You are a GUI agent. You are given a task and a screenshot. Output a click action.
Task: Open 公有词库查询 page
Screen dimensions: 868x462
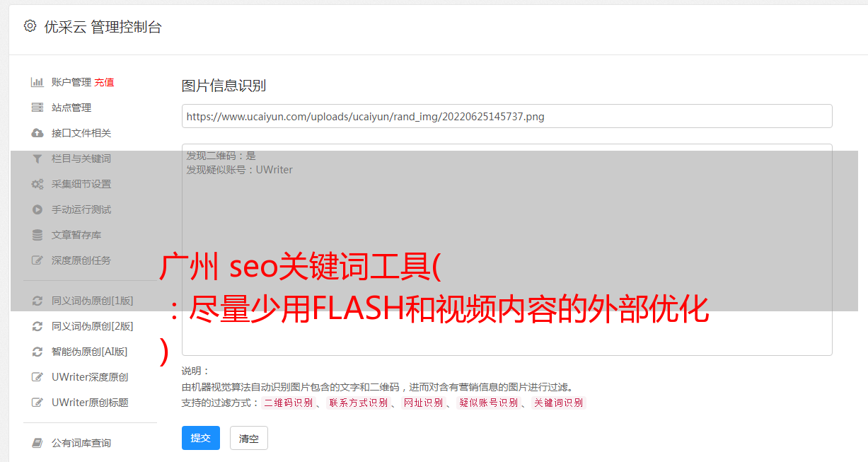(x=81, y=443)
